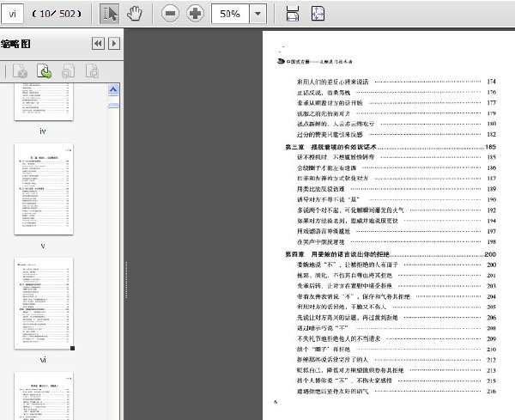The image size is (515, 420).
Task: Click the up arrow of thumbnails scrollbar
Action: pyautogui.click(x=113, y=89)
